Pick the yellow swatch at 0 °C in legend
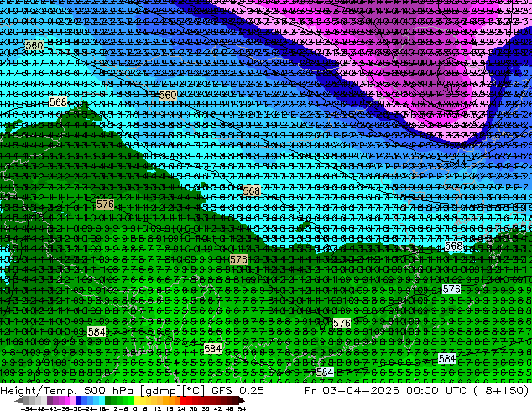532x411 pixels. pos(137,400)
